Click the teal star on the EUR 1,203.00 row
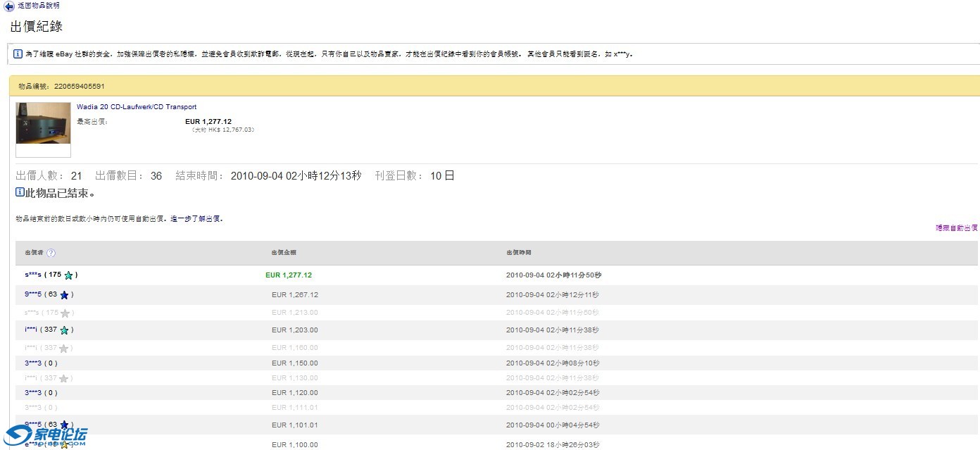Screen dimensions: 980x450 [64, 330]
